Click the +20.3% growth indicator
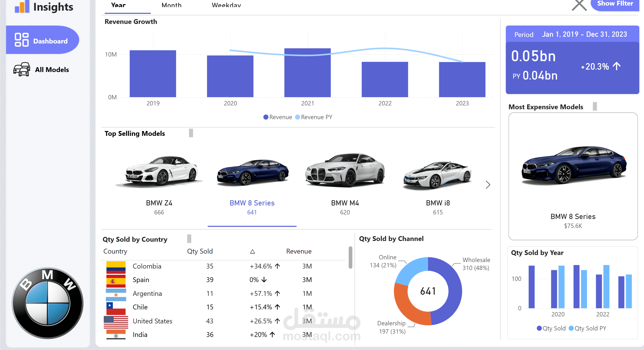This screenshot has height=350, width=644. [x=601, y=66]
